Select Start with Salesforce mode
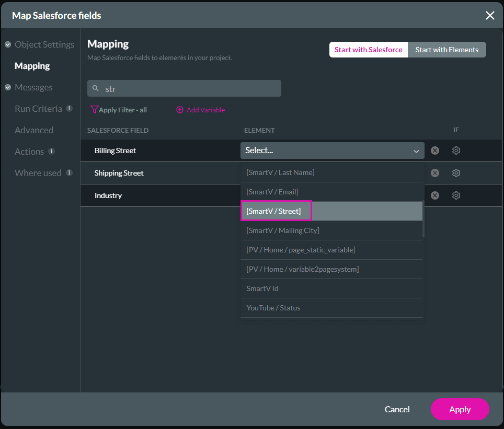 coord(368,49)
